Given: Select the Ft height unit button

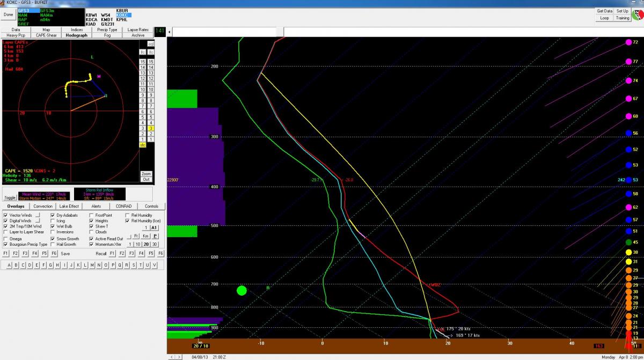Looking at the screenshot, I should pyautogui.click(x=136, y=236).
